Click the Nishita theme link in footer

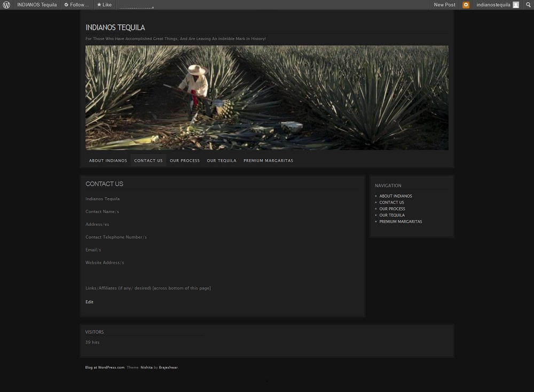(x=146, y=367)
